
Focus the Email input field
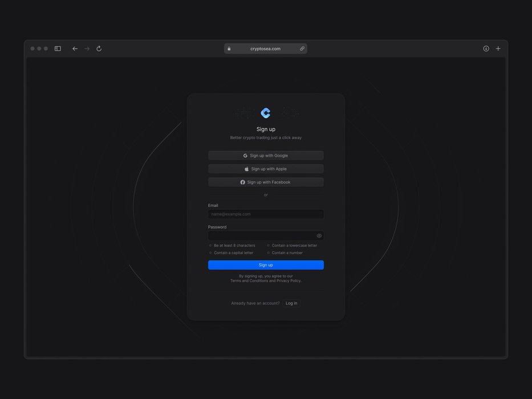point(266,214)
